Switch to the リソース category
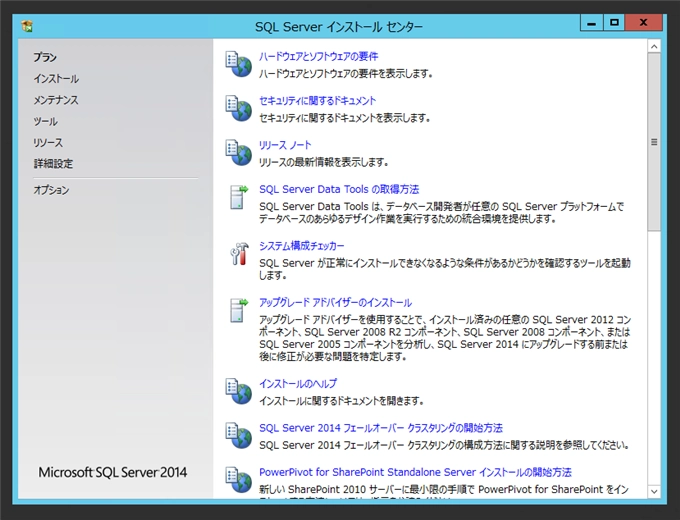680x520 pixels. [48, 142]
